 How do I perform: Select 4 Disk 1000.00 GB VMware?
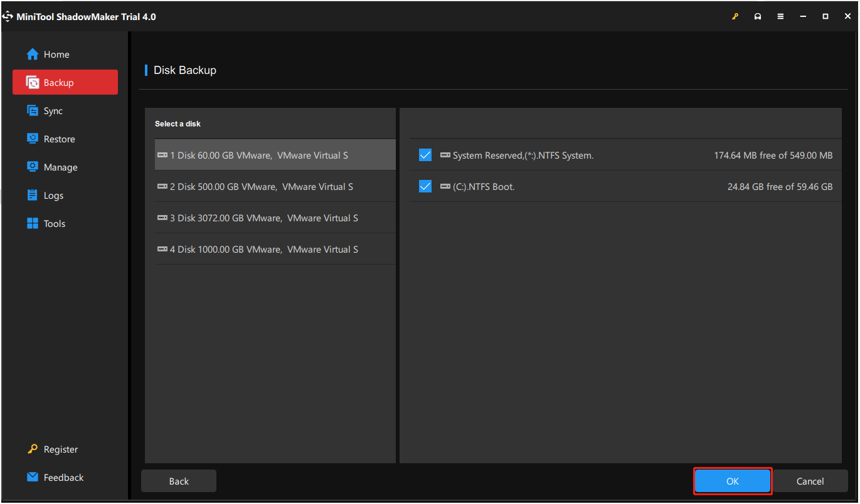(275, 249)
